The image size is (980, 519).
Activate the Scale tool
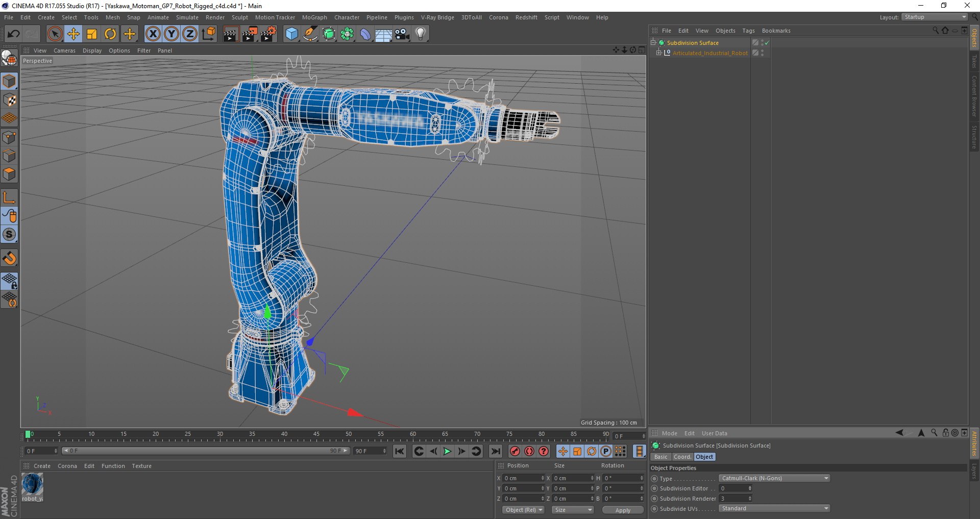(x=92, y=34)
